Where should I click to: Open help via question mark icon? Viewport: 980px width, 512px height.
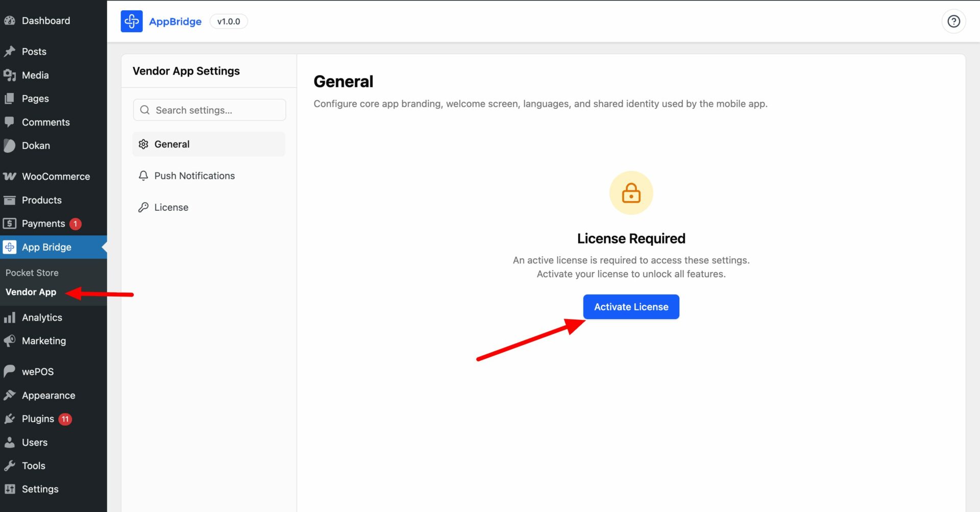[x=953, y=21]
